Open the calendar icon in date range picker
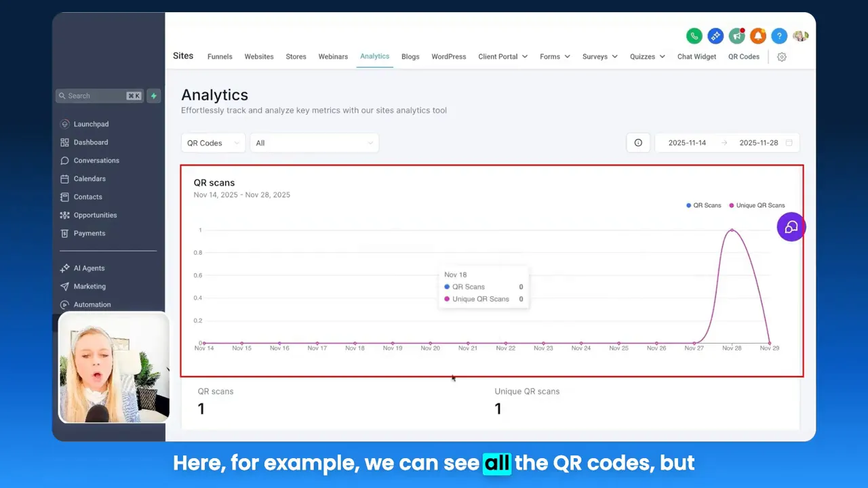Screen dimensions: 868x488 coord(789,143)
